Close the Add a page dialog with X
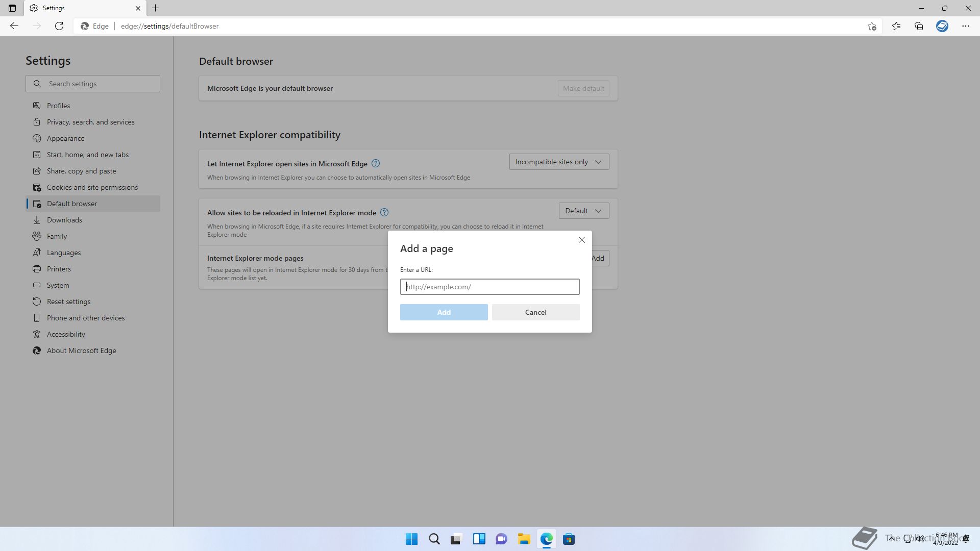Viewport: 980px width, 551px height. (x=582, y=240)
